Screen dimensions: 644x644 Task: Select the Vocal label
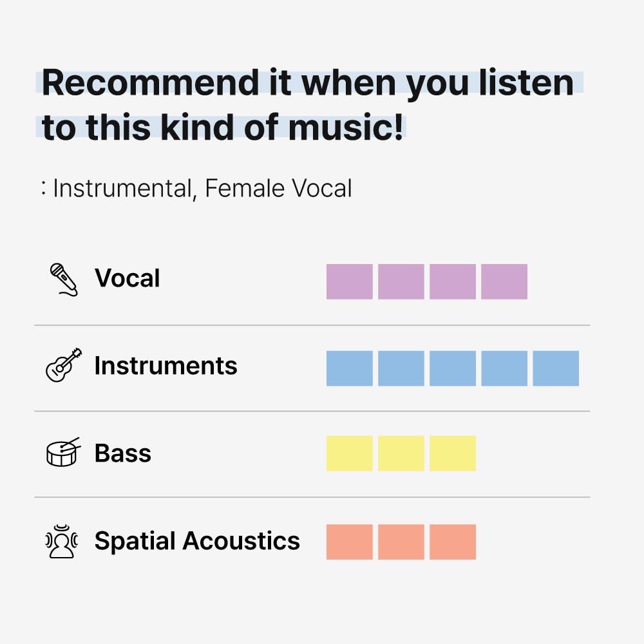point(127,279)
